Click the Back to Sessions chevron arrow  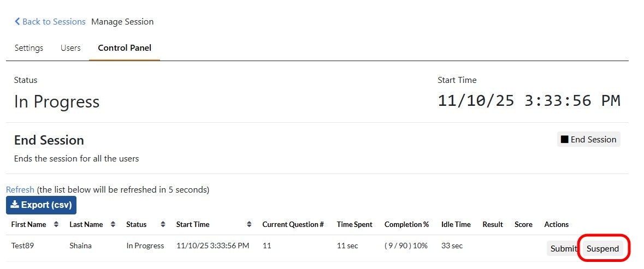[x=17, y=22]
